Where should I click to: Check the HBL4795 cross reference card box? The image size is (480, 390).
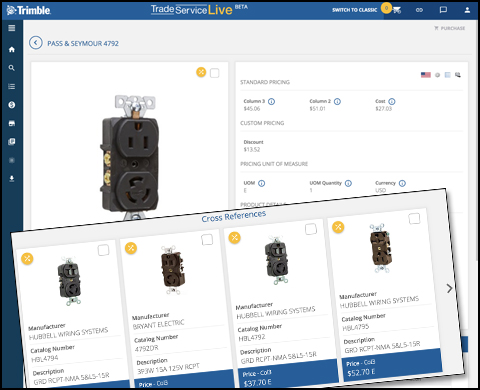[414, 219]
